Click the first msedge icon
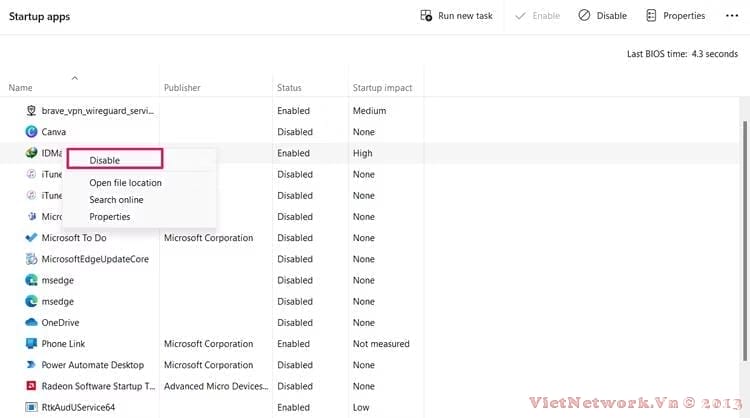The width and height of the screenshot is (750, 418). 31,280
